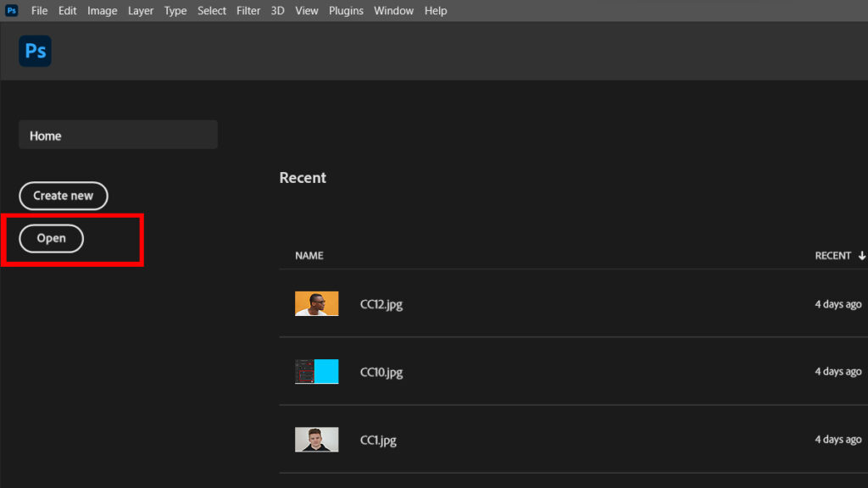Open the Layer menu
868x488 pixels.
click(x=141, y=11)
